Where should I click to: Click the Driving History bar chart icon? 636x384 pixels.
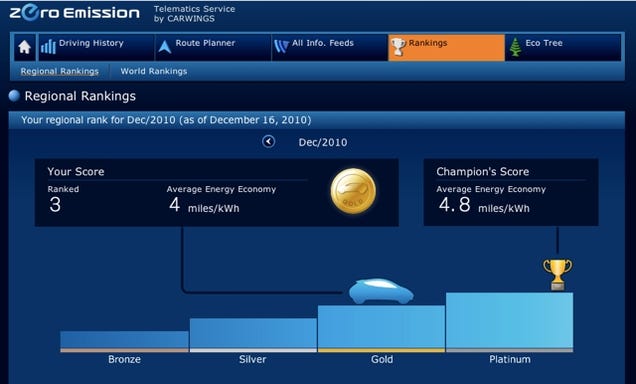[x=48, y=47]
